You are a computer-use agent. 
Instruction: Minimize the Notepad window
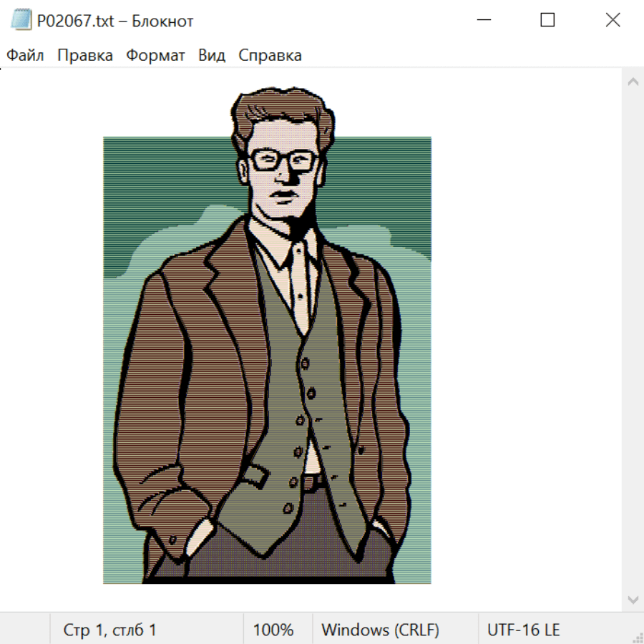pos(482,20)
